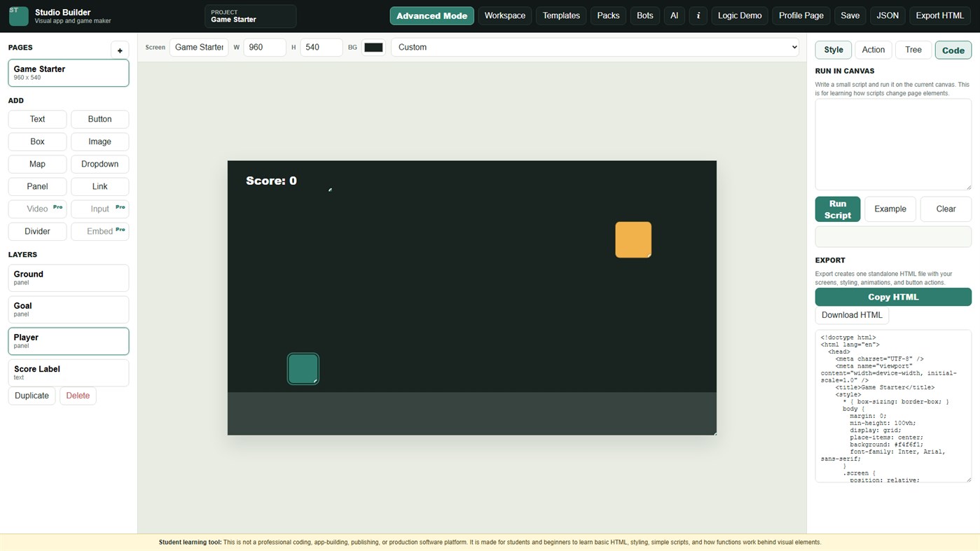Click Copy HTML button
980x551 pixels.
click(x=893, y=297)
